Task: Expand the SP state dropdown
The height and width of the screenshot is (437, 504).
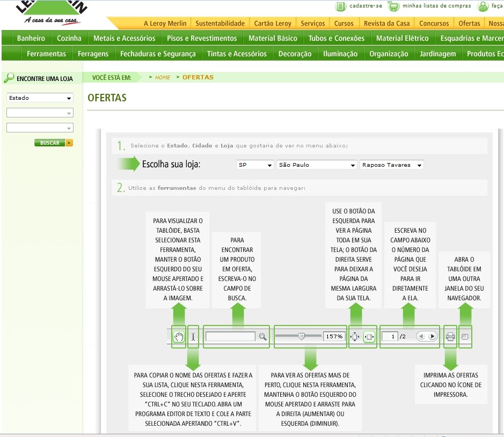Action: tap(255, 165)
